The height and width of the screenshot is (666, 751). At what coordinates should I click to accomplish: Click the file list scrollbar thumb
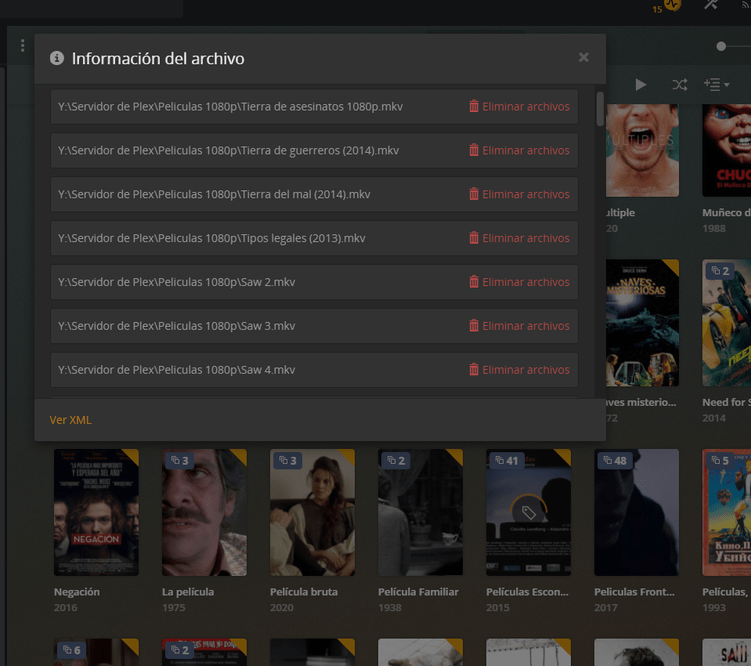(600, 109)
